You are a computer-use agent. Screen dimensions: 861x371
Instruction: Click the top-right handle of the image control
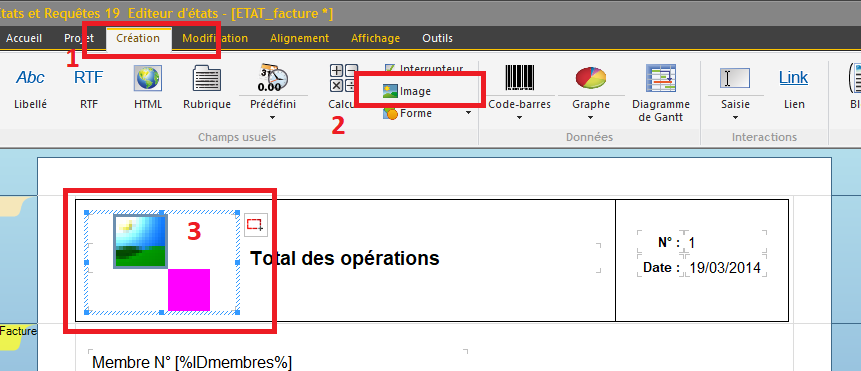[x=238, y=212]
